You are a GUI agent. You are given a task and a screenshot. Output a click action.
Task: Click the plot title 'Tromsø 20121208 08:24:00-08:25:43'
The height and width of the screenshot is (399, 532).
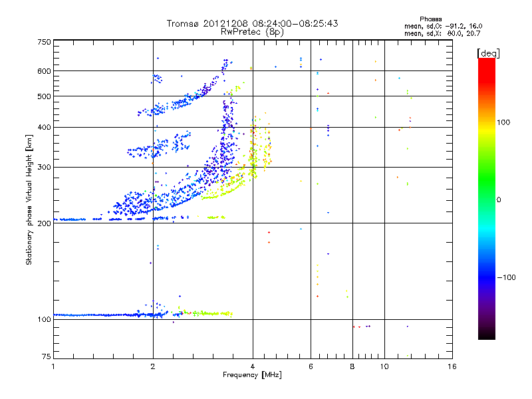point(252,23)
